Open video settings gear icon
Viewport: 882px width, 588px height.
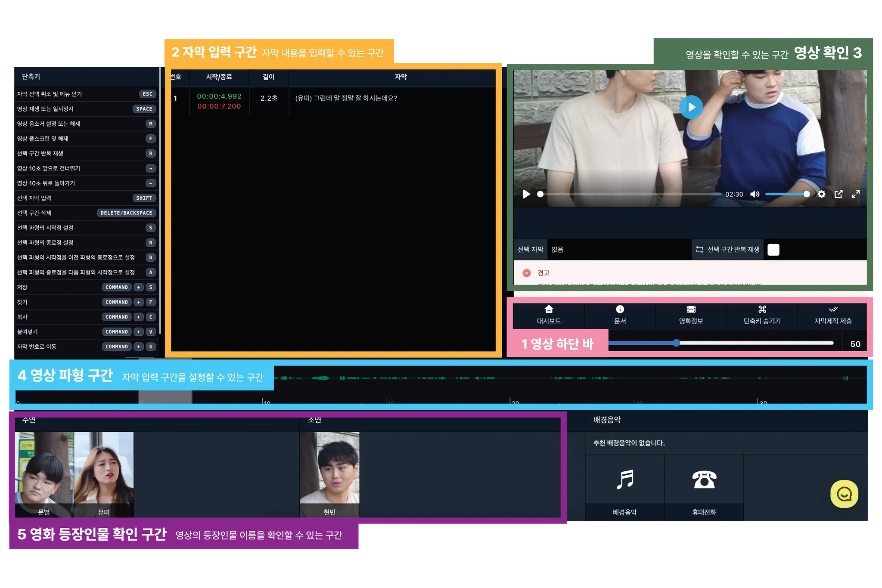[x=821, y=194]
